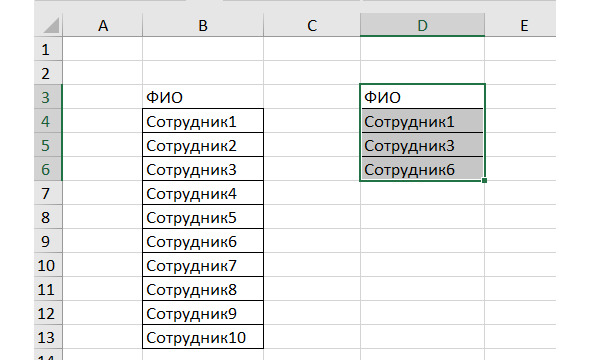Viewport: 591px width, 360px height.
Task: Select column B header
Action: [x=203, y=25]
